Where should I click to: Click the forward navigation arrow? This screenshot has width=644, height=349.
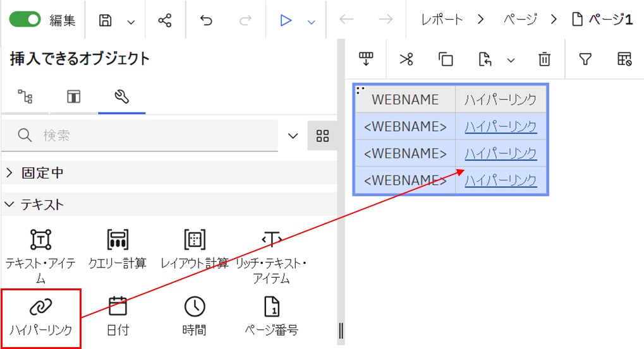click(386, 20)
